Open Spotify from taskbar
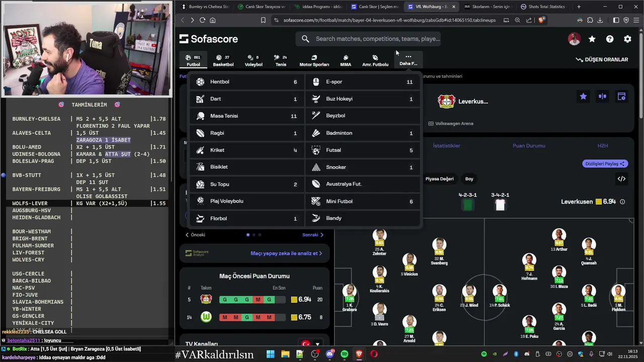The image size is (644, 362). pos(345,354)
